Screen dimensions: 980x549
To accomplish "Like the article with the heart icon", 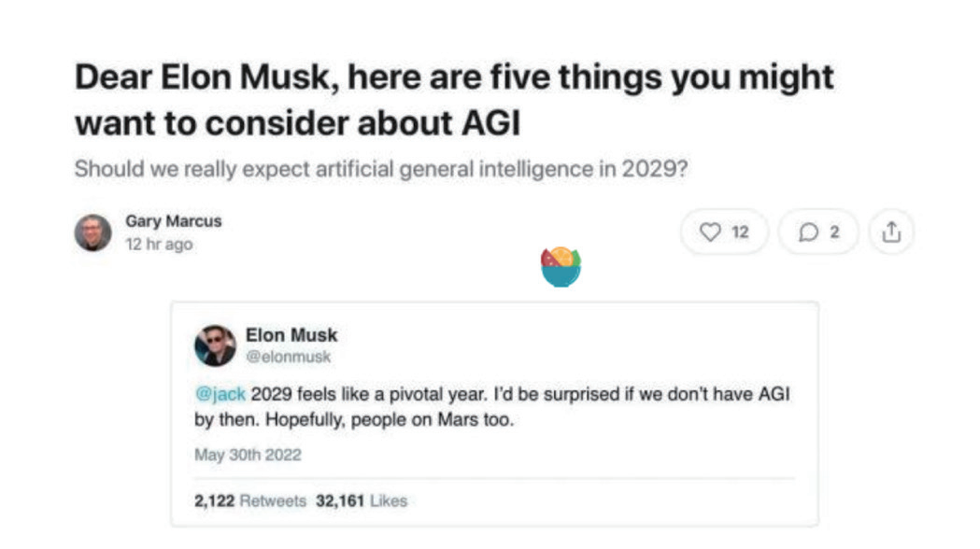I will 711,232.
